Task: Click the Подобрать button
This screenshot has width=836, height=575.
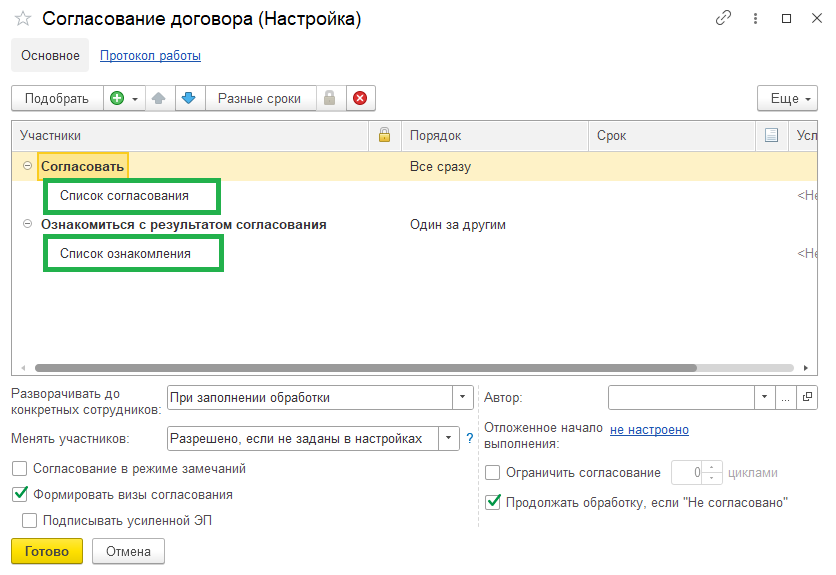Action: pos(57,98)
